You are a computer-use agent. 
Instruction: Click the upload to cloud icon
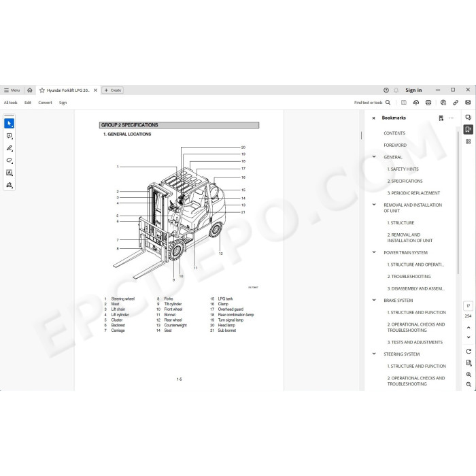coord(416,103)
